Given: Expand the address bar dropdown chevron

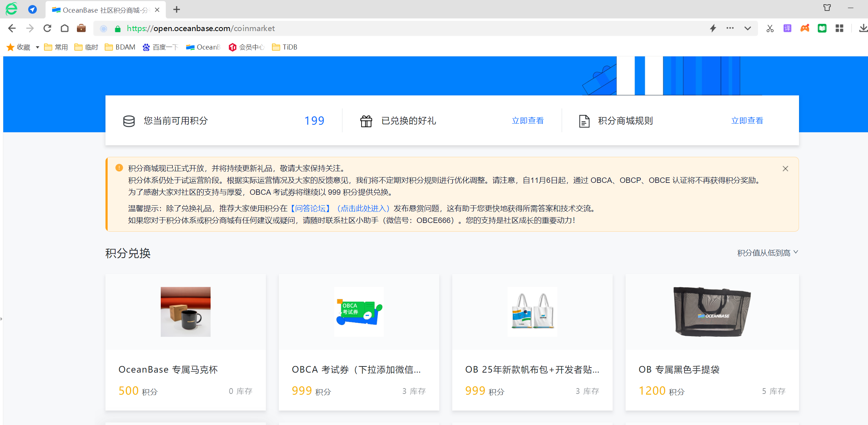Looking at the screenshot, I should click(x=747, y=28).
